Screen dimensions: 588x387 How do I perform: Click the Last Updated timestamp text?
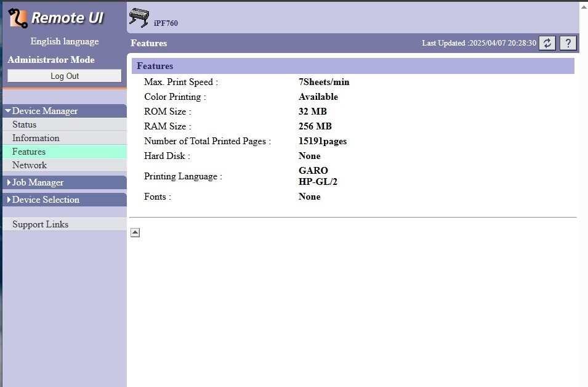[478, 43]
